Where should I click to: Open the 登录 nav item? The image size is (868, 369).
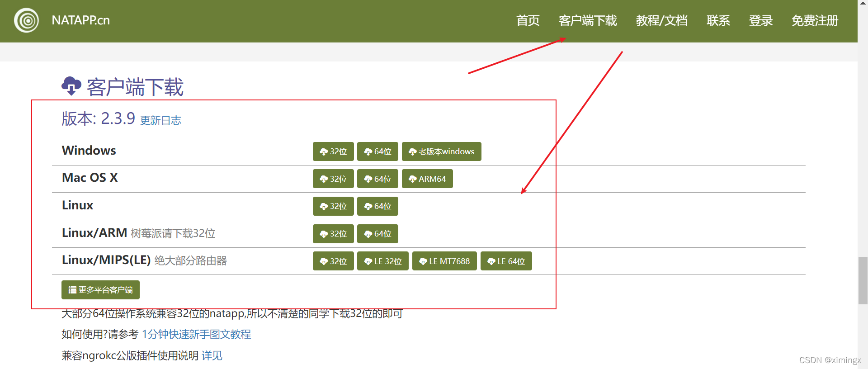(761, 21)
